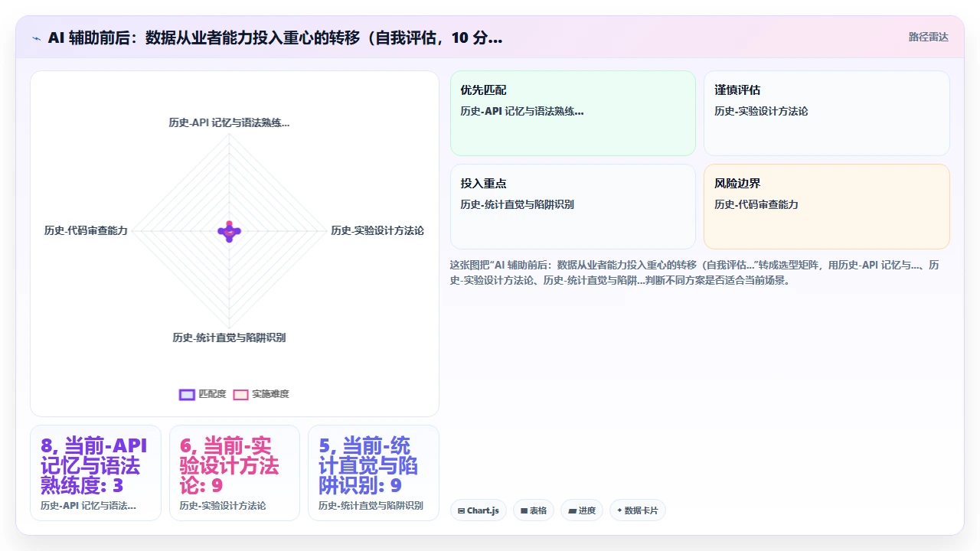
Task: Select the Chart.js tag chip
Action: (479, 510)
